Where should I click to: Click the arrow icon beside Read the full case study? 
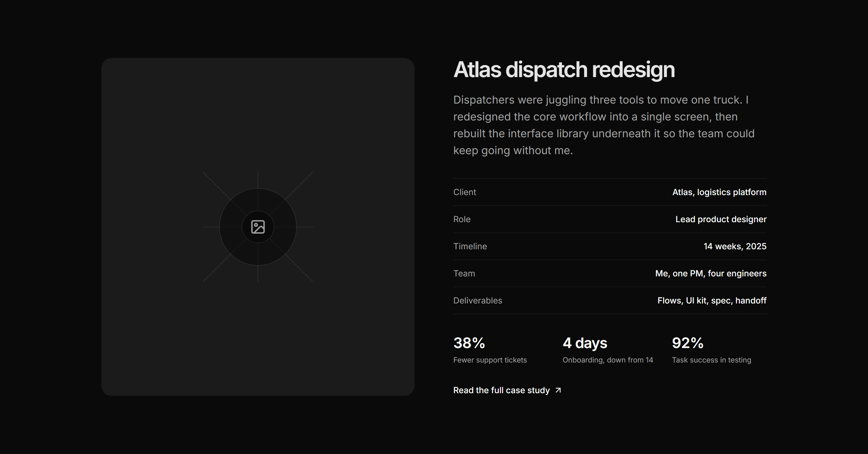point(558,390)
